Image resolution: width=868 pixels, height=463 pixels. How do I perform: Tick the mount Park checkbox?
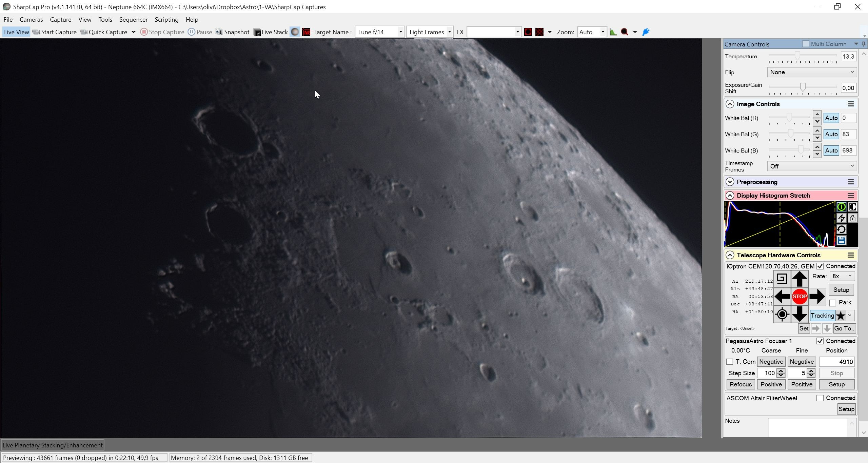(833, 303)
